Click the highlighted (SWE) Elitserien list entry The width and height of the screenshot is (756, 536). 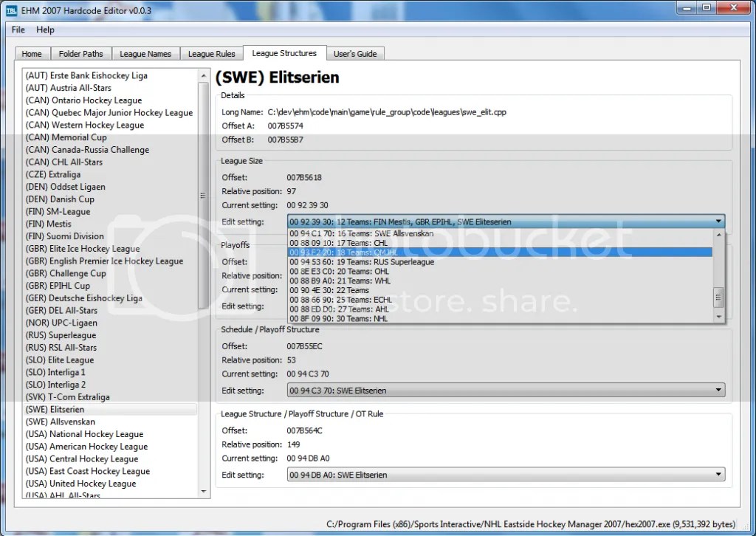click(x=111, y=410)
